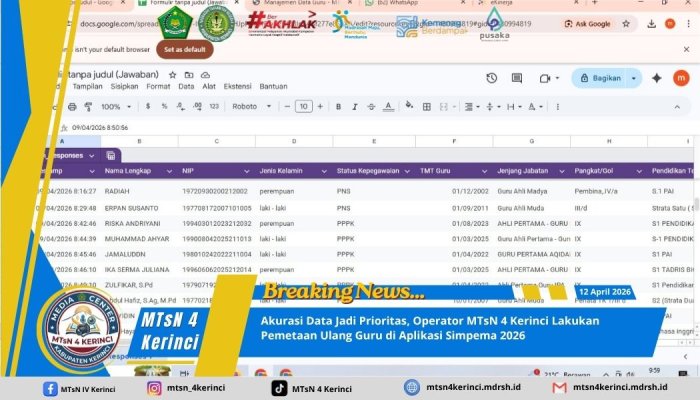Click the merge cells icon
The width and height of the screenshot is (700, 400).
click(443, 107)
